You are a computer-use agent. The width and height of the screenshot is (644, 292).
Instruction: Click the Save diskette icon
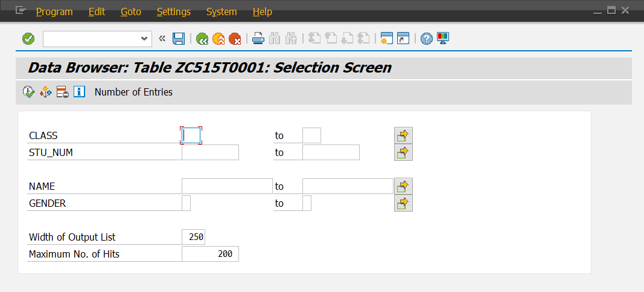(x=179, y=39)
